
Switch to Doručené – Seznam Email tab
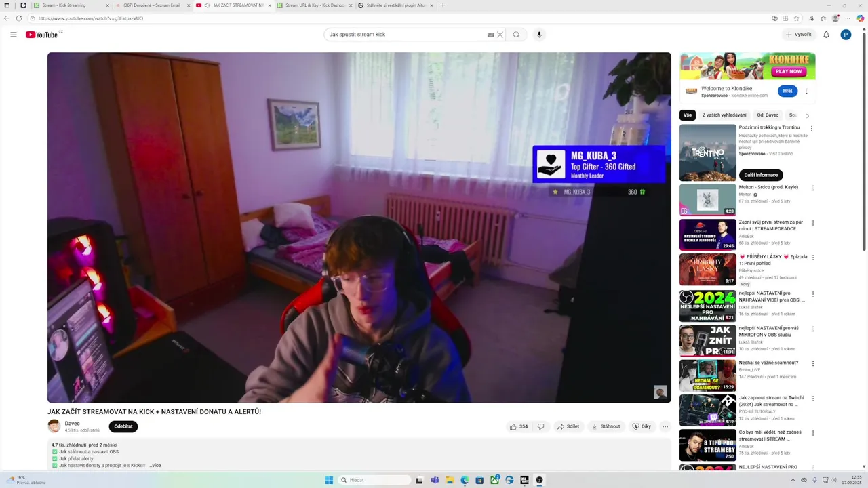152,5
